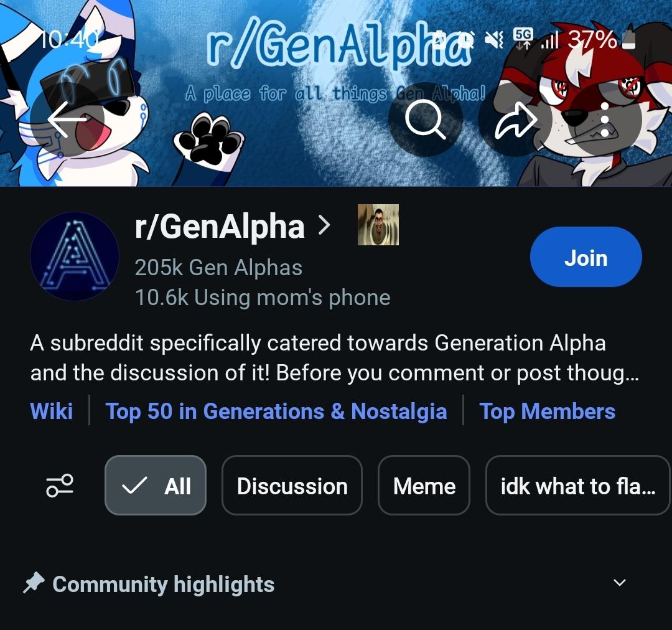Filter posts by Discussion flair
The height and width of the screenshot is (630, 672).
point(292,486)
